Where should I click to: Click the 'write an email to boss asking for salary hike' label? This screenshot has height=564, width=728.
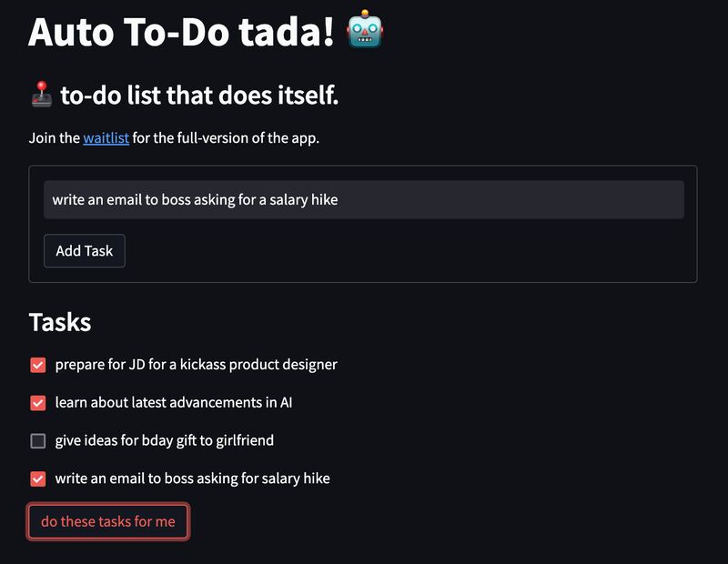(192, 478)
